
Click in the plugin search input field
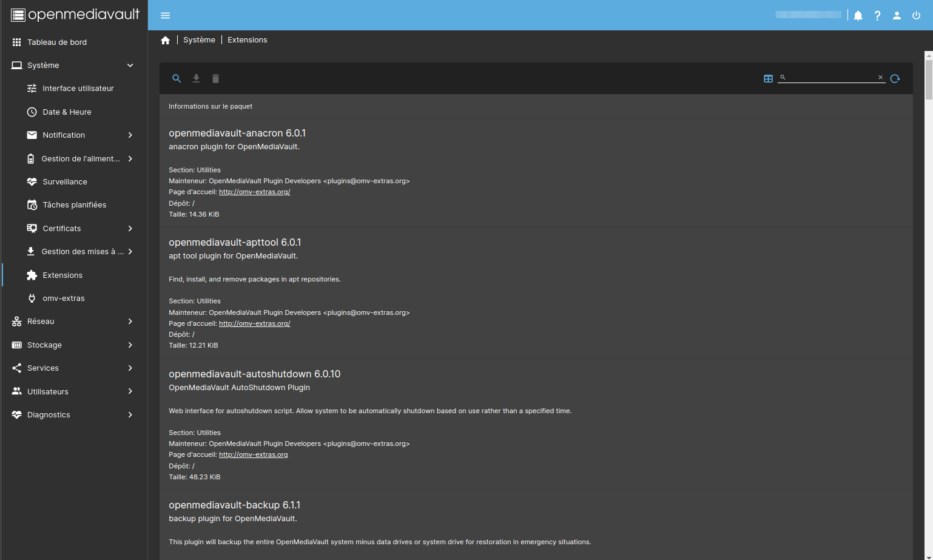pyautogui.click(x=831, y=78)
